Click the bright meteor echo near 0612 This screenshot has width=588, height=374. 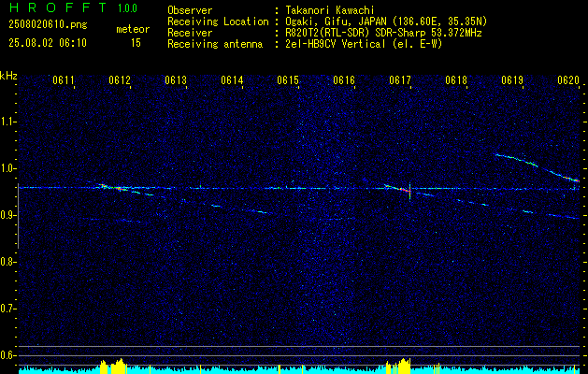tap(112, 188)
